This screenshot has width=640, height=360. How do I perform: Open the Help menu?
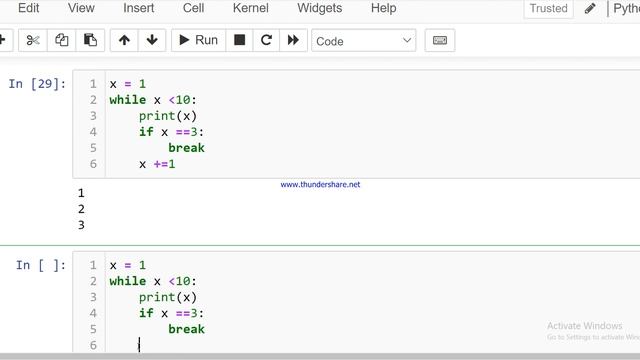coord(384,8)
